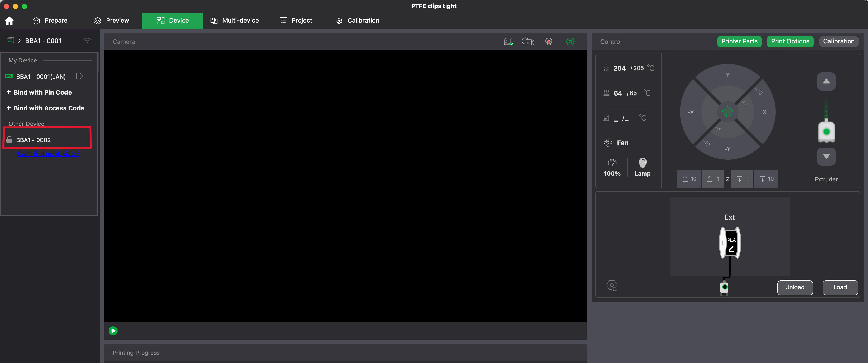This screenshot has height=363, width=868.
Task: Click the filament AMS icon near Unload
Action: pos(612,285)
